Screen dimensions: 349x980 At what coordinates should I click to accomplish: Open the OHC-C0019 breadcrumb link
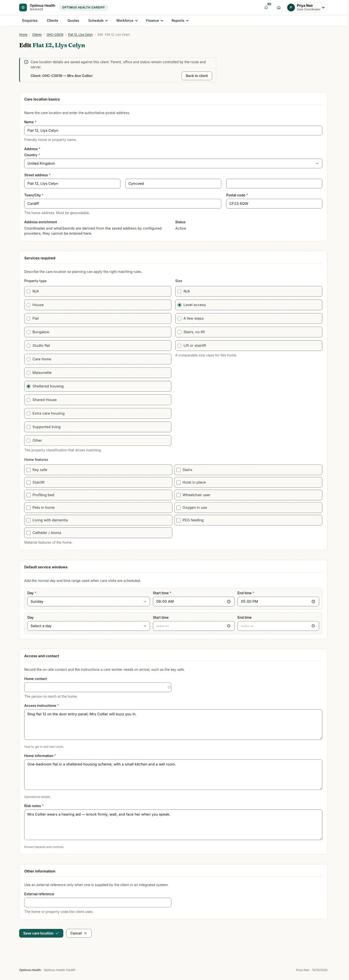(x=55, y=35)
